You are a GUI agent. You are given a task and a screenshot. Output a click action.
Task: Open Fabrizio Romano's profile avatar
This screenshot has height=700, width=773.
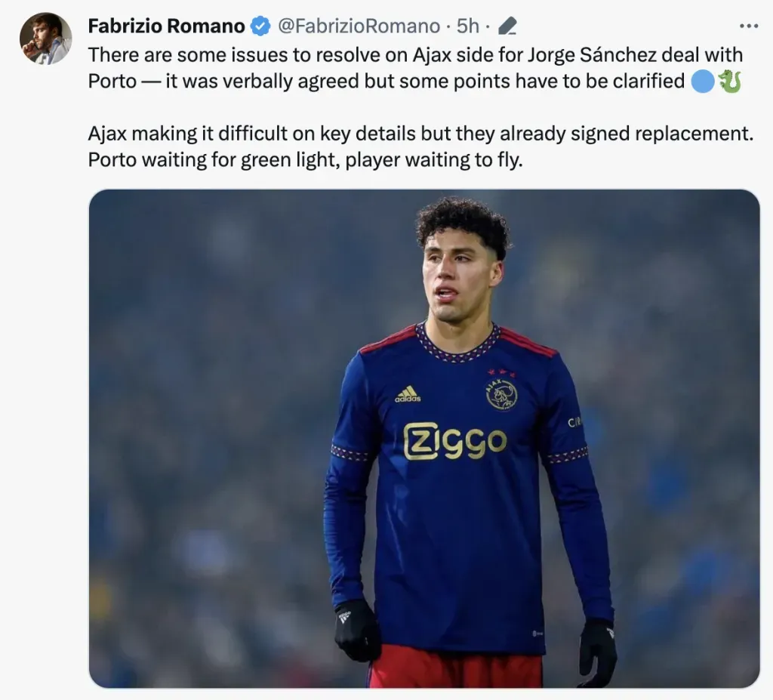coord(45,39)
